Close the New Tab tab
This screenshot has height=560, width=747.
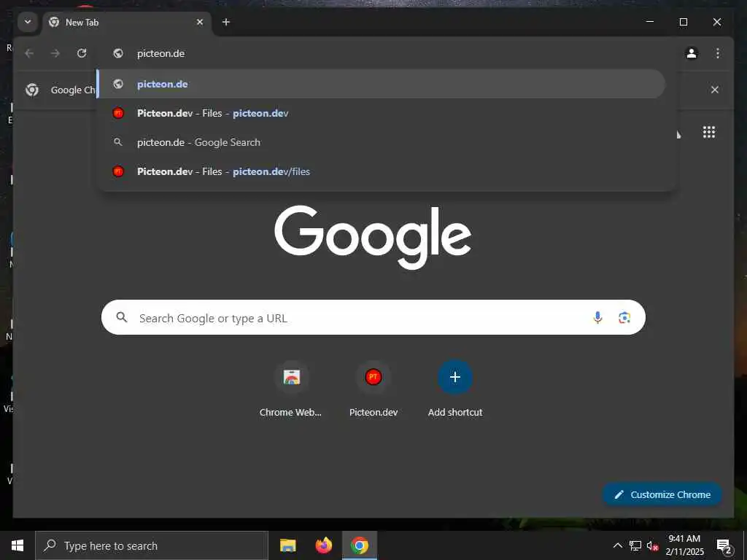pos(200,22)
